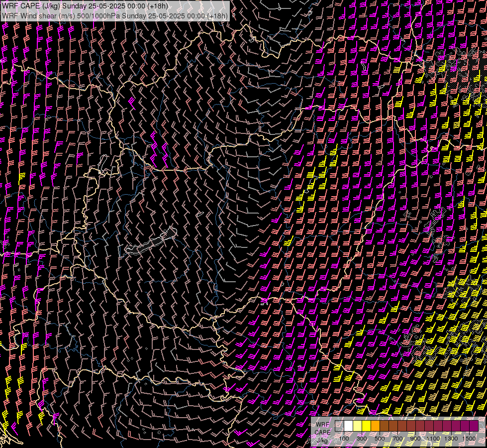Select the empty first legend swatch below 100
The image size is (487, 448).
pyautogui.click(x=339, y=426)
